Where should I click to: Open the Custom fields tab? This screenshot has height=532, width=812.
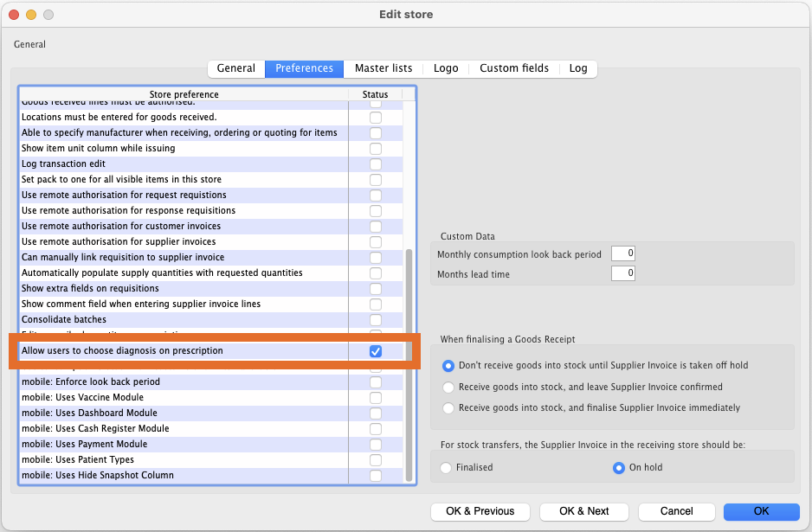point(514,68)
